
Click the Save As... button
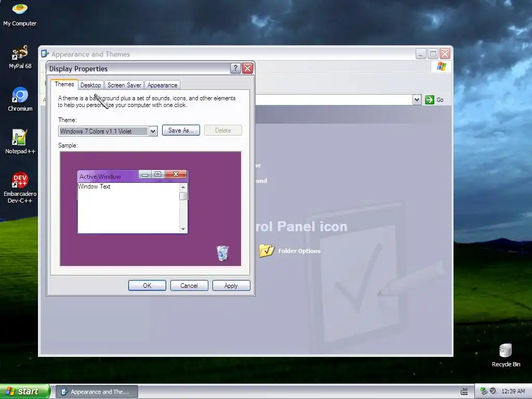pyautogui.click(x=181, y=130)
